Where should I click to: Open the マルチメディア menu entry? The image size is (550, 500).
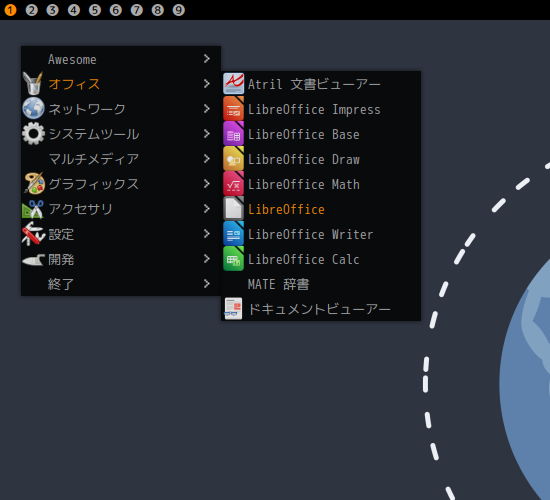point(121,159)
